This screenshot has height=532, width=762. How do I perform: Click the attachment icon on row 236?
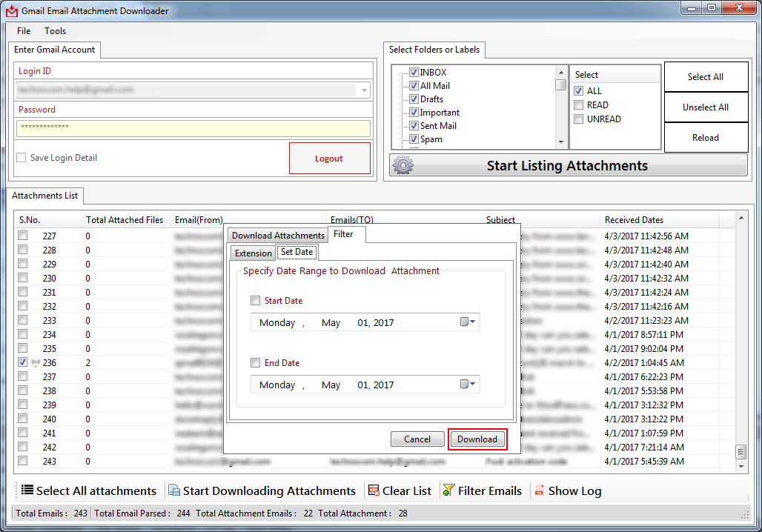pos(36,363)
